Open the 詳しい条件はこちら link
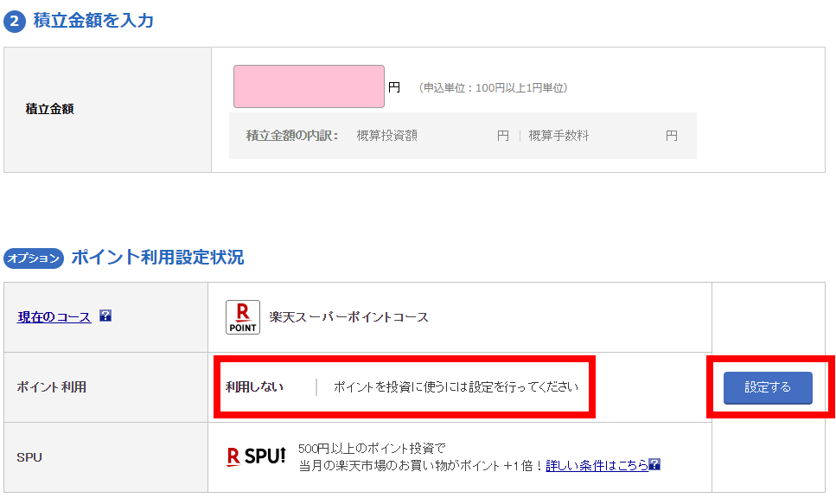This screenshot has width=836, height=504. coord(597,465)
